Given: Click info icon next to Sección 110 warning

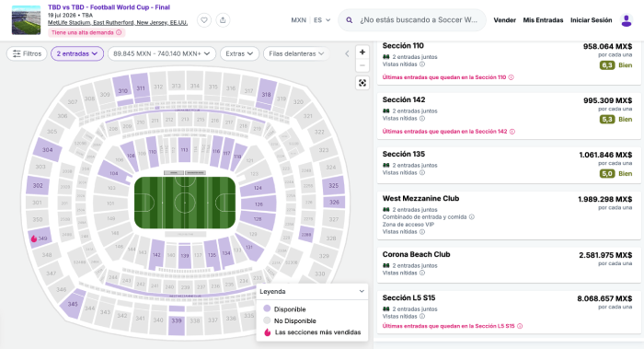Looking at the screenshot, I should tap(511, 77).
